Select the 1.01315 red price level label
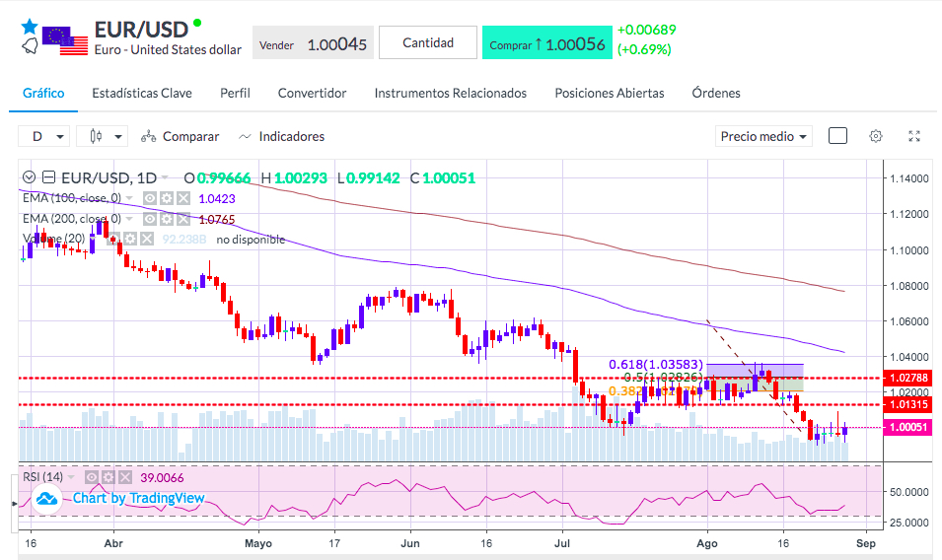 907,404
